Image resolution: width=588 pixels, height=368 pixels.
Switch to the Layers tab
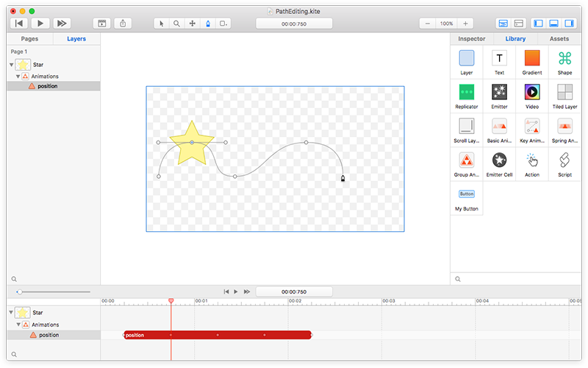76,39
